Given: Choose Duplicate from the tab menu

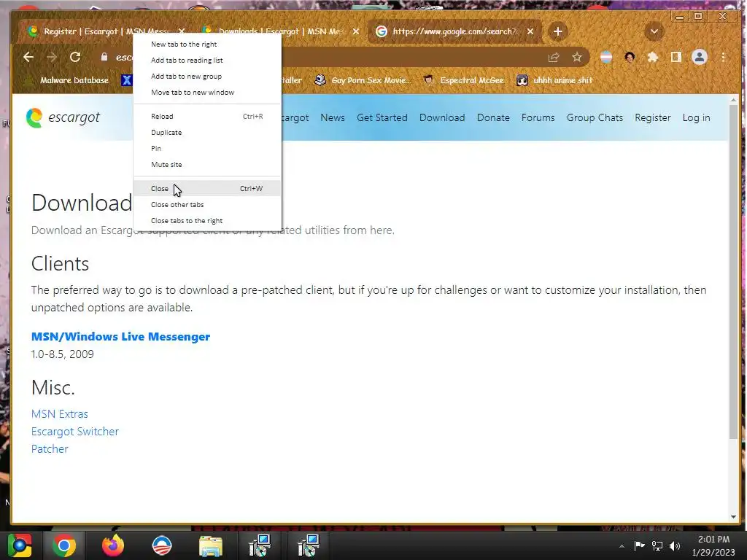Looking at the screenshot, I should pyautogui.click(x=207, y=133).
